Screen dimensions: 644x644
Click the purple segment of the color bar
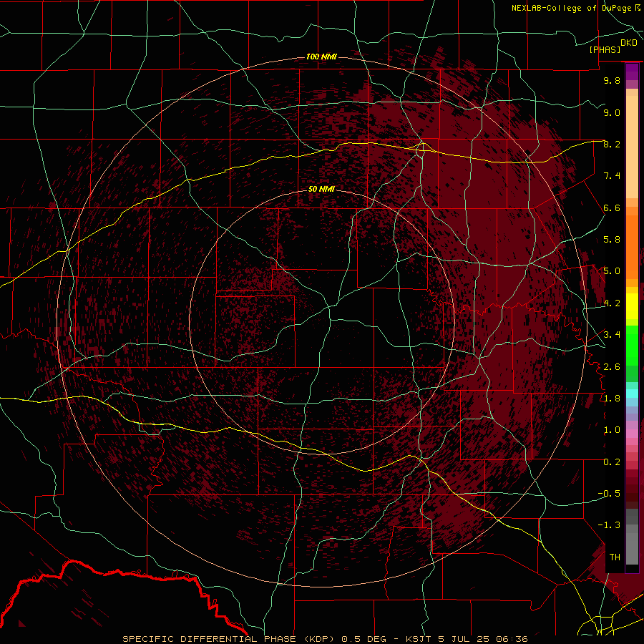[632, 72]
